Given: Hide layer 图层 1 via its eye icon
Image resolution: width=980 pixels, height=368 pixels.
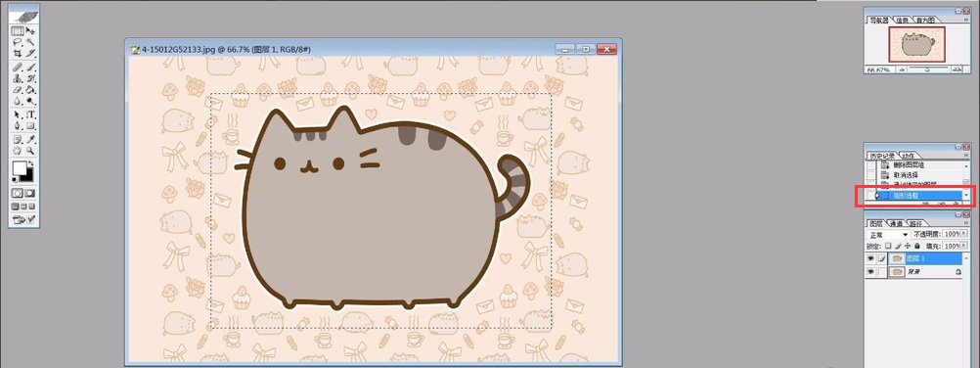Looking at the screenshot, I should 870,258.
